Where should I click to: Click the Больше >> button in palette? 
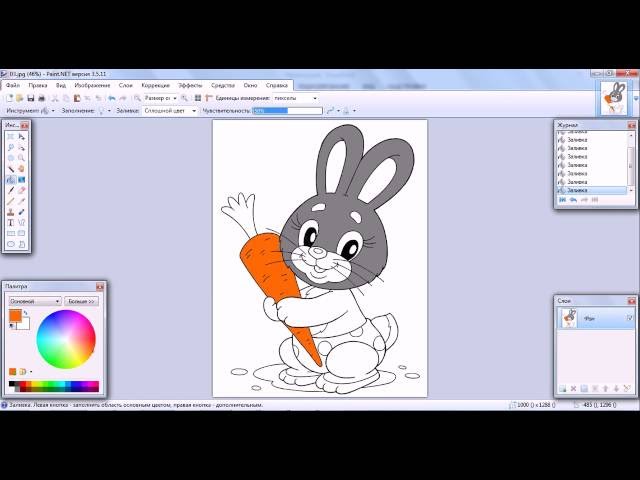click(x=81, y=301)
